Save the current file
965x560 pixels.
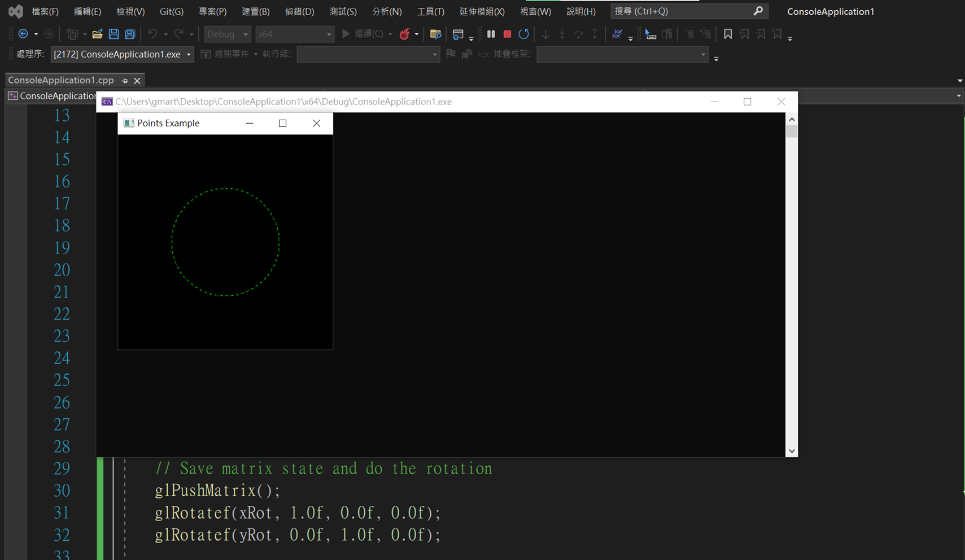click(x=113, y=34)
